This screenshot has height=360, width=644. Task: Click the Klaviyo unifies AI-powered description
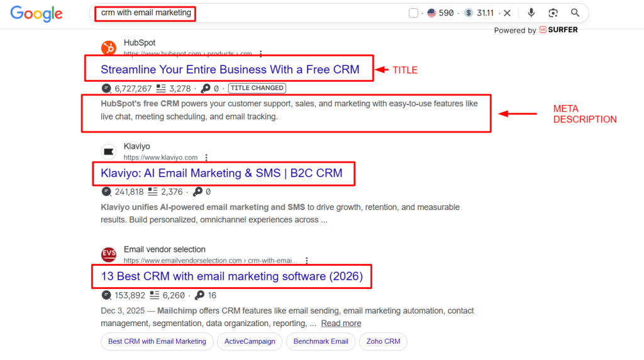coord(280,214)
